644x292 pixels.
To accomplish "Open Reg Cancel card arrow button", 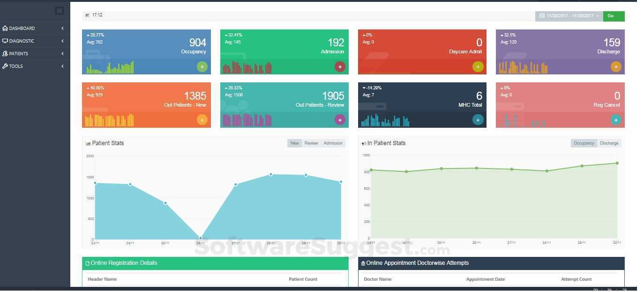I will (616, 120).
